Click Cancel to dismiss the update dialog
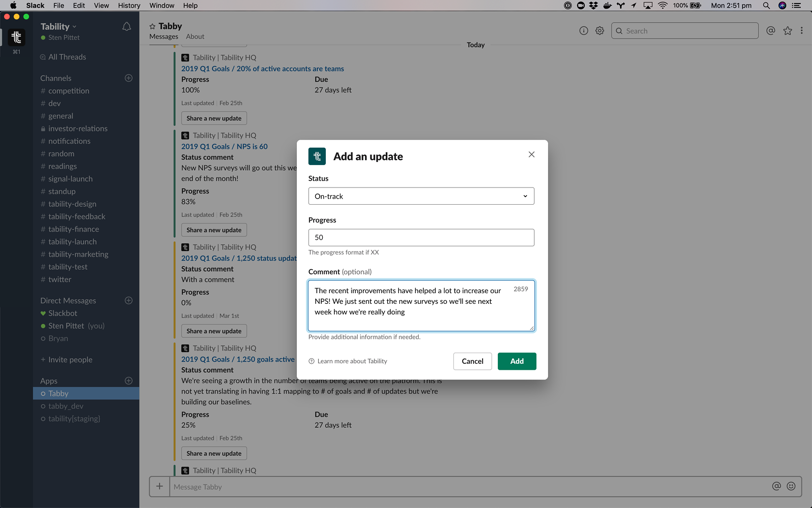 [472, 361]
